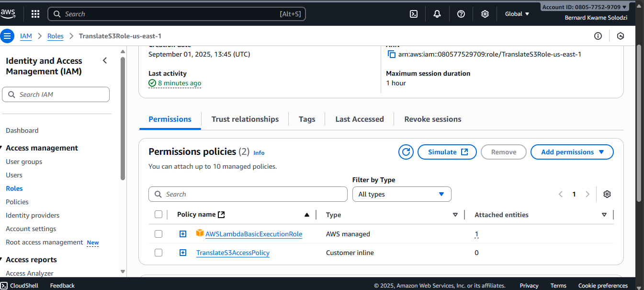The height and width of the screenshot is (290, 644).
Task: Open the All types filter dropdown
Action: click(x=401, y=194)
